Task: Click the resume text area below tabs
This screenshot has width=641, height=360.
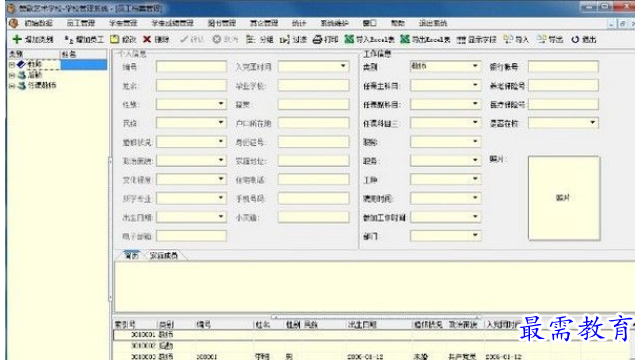Action: tap(374, 287)
